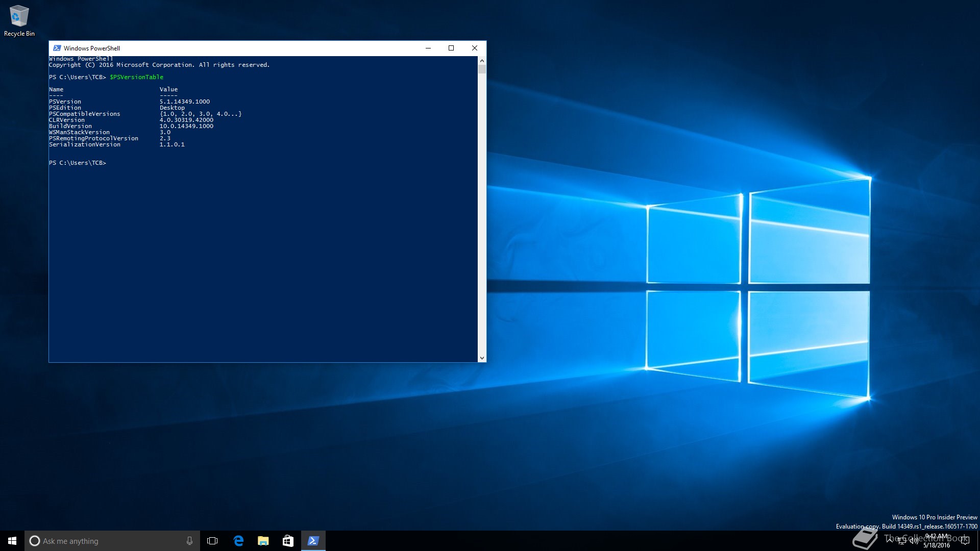980x551 pixels.
Task: Click the value 1.1.0.1
Action: 172,144
